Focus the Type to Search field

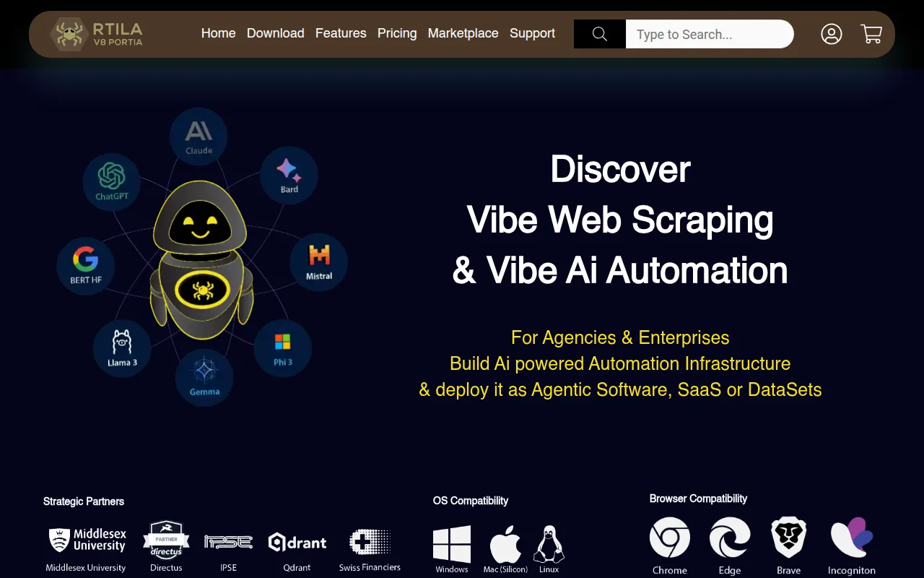pos(710,34)
